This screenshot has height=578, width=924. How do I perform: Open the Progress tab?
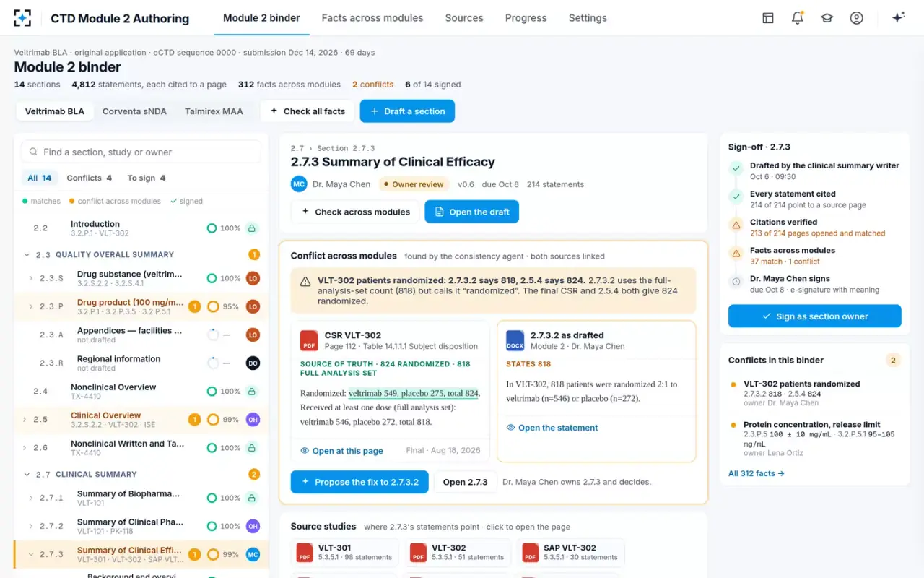[526, 18]
